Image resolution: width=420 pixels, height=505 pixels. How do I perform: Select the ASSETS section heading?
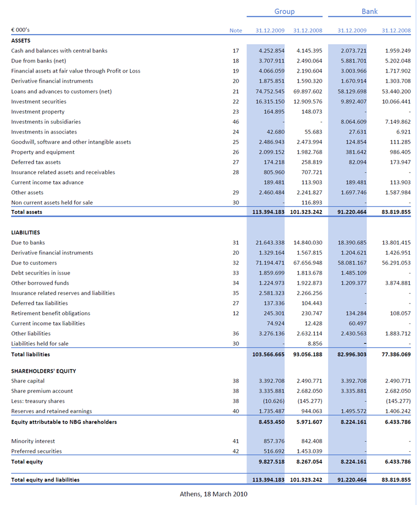tap(21, 41)
